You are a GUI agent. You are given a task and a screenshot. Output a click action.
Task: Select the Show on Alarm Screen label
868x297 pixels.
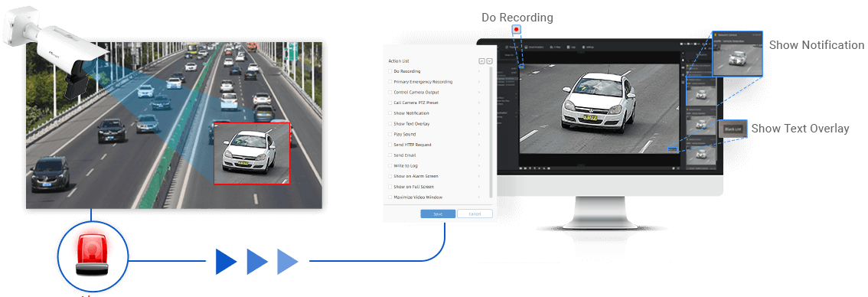(x=416, y=176)
